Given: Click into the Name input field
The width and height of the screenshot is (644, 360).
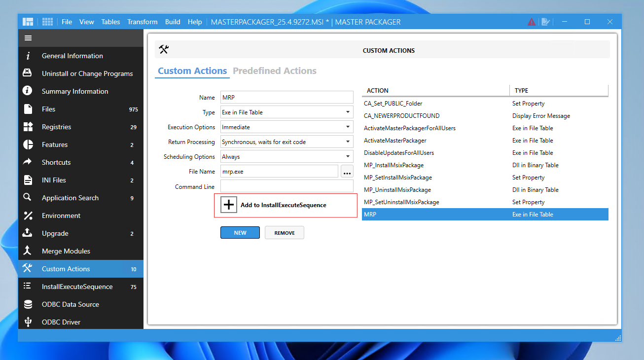Looking at the screenshot, I should point(287,98).
